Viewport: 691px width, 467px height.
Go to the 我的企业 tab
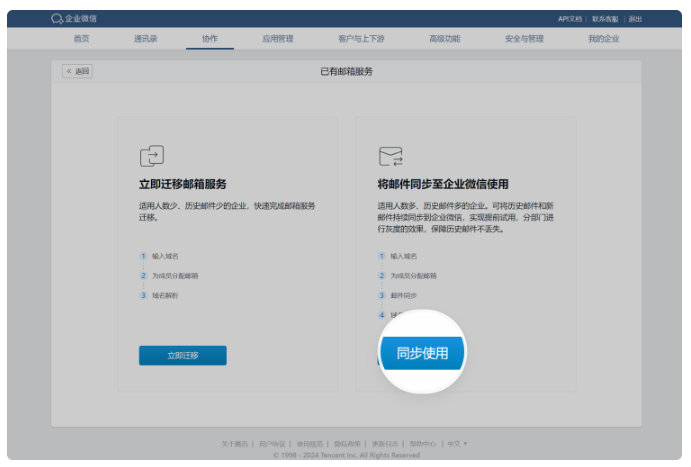click(x=603, y=39)
